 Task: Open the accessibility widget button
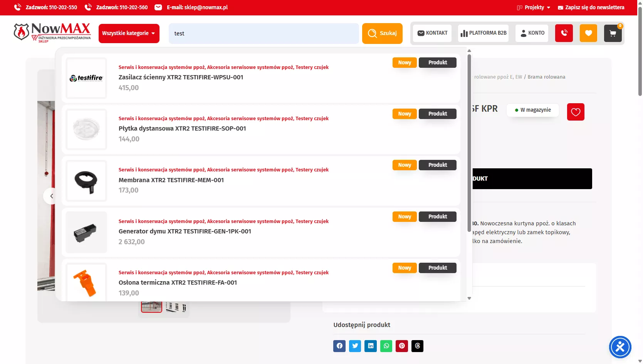(x=620, y=347)
